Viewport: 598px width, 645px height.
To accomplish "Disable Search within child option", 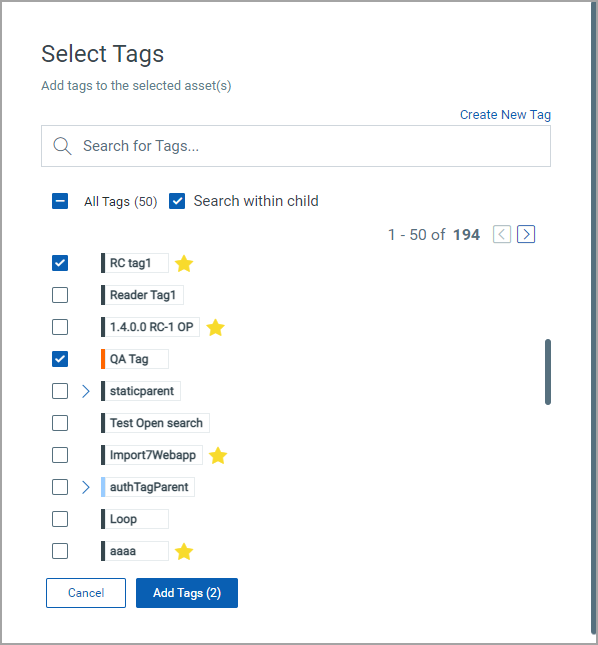I will click(x=177, y=201).
